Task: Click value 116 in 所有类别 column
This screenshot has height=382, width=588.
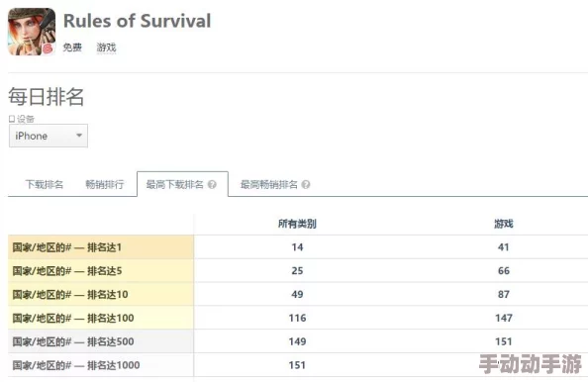Action: (297, 318)
